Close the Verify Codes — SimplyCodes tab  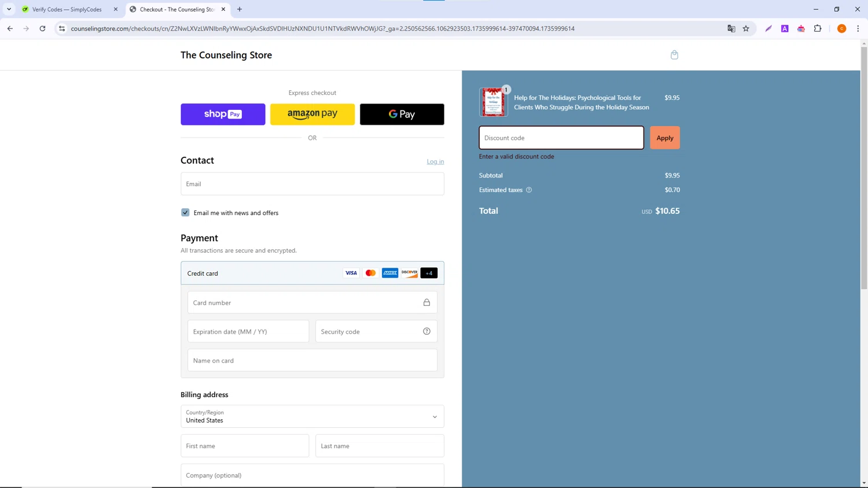pyautogui.click(x=116, y=9)
